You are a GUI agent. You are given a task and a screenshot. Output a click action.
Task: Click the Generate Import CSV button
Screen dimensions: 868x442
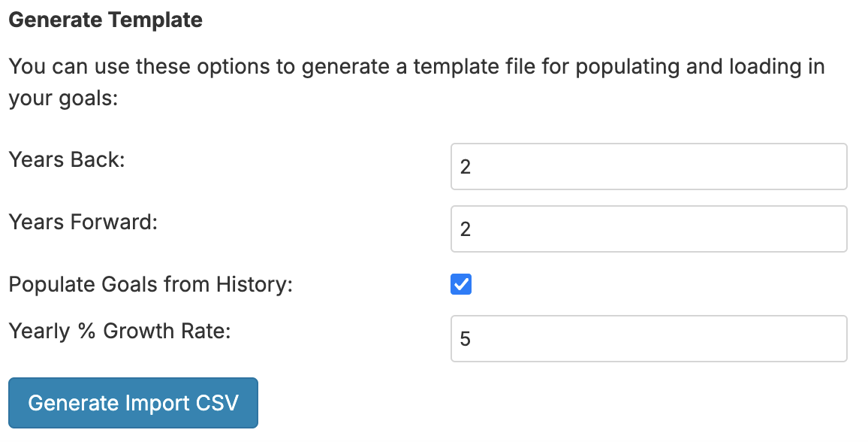coord(133,403)
